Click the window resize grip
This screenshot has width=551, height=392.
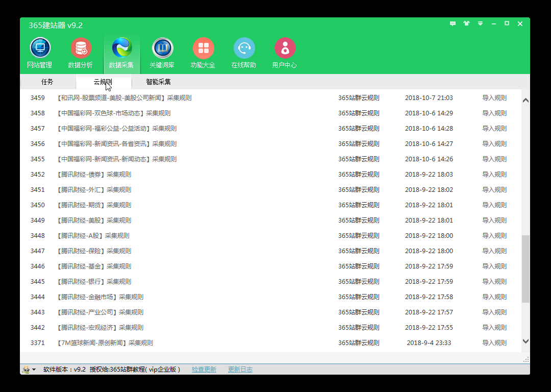pos(526,360)
